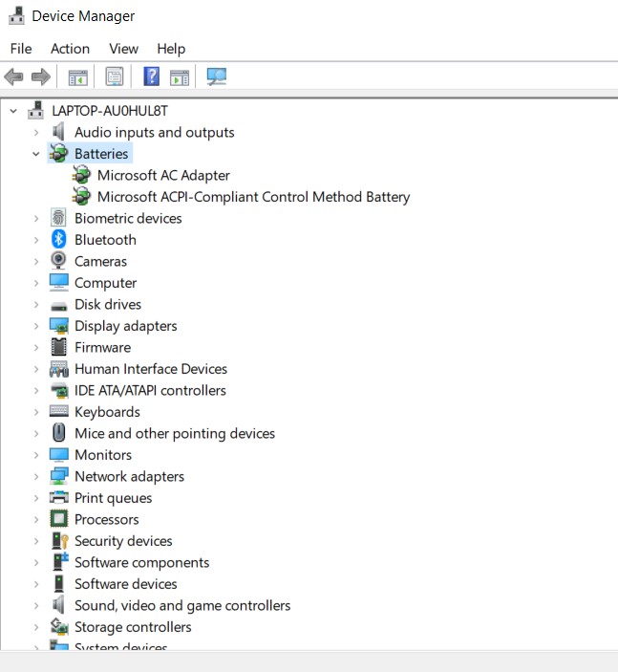Click the LAPTOP-AU0HUL8T computer icon
This screenshot has width=618, height=672.
[x=35, y=111]
